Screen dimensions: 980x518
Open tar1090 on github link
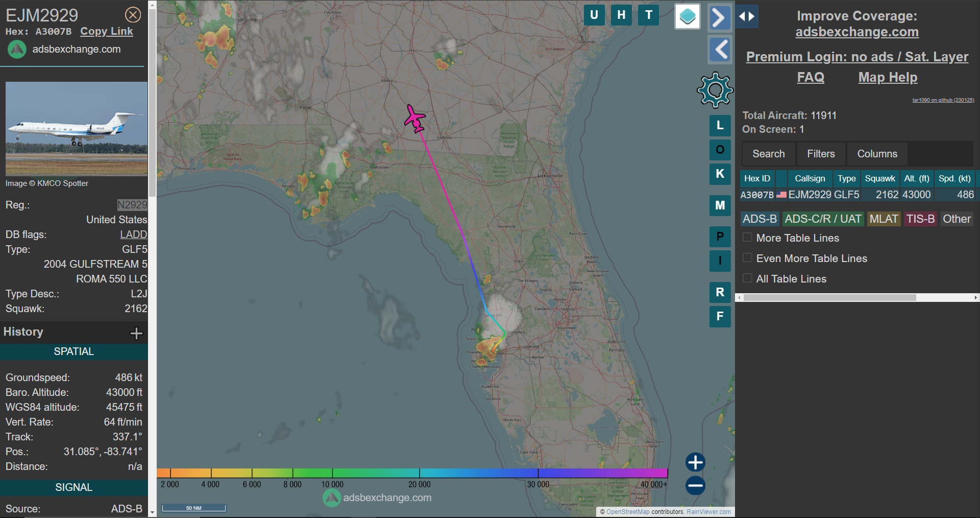click(943, 100)
